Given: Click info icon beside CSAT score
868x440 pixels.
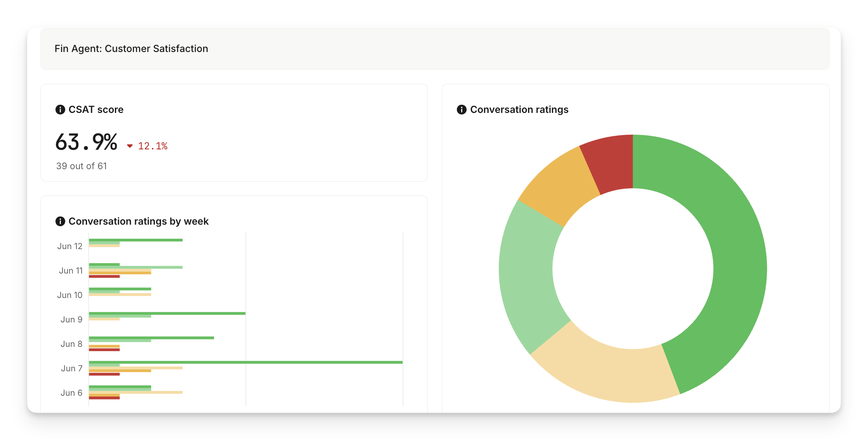Looking at the screenshot, I should pos(60,109).
